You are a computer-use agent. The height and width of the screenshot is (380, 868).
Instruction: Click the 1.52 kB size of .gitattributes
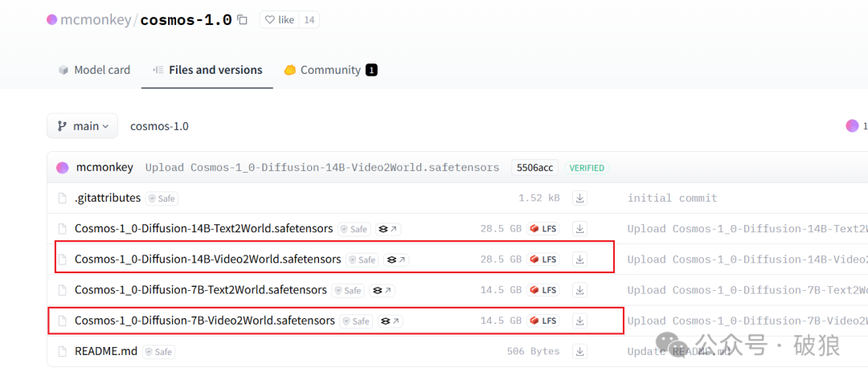tap(538, 198)
